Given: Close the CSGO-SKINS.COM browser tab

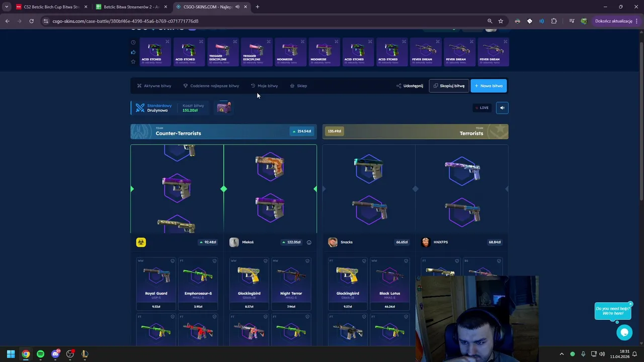Looking at the screenshot, I should [x=246, y=7].
